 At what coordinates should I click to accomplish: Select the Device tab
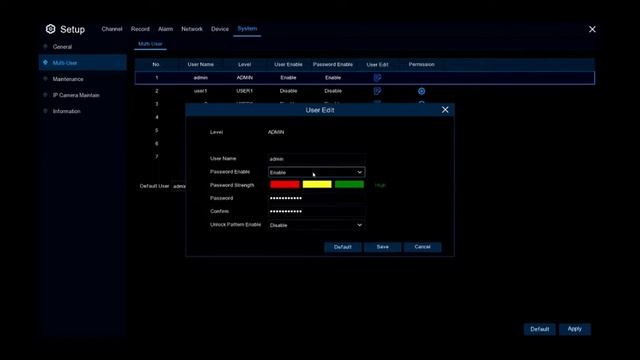220,29
